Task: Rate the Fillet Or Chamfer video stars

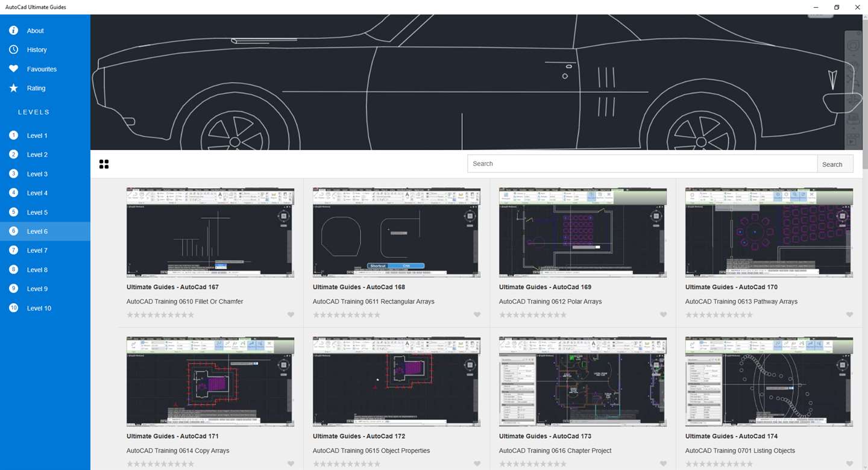Action: click(x=160, y=315)
